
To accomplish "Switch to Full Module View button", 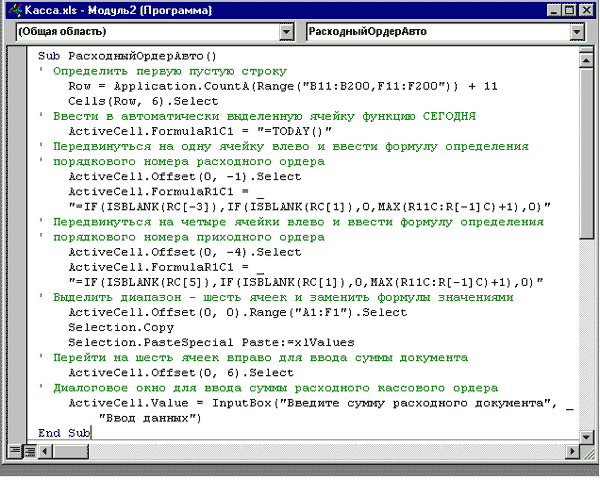I will pos(30,451).
